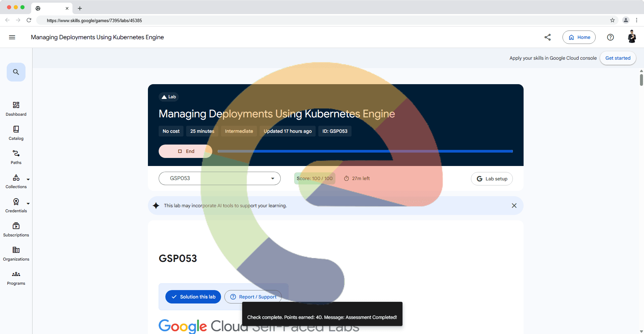Click the ID: GSP053 tag
The height and width of the screenshot is (334, 644).
[335, 131]
